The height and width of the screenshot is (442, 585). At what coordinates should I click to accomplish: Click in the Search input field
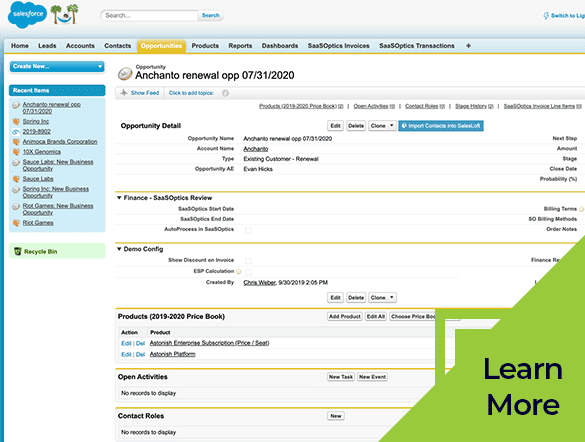tap(149, 15)
